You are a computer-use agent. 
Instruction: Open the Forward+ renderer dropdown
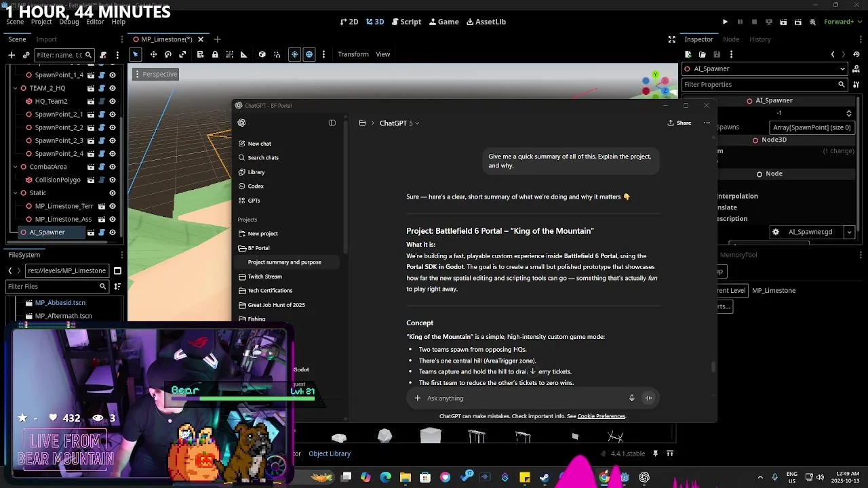pos(842,22)
